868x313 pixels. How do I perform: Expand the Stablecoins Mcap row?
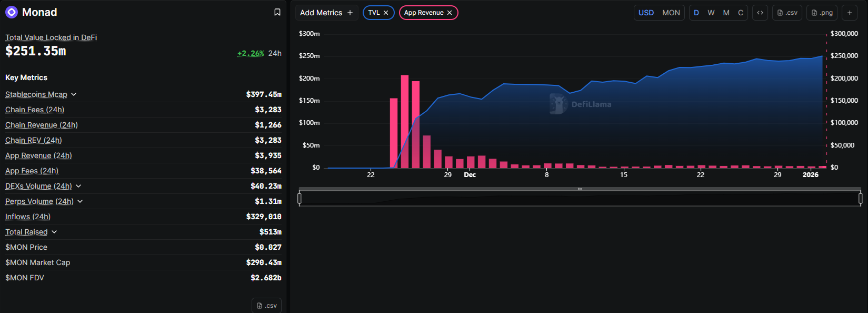point(74,94)
